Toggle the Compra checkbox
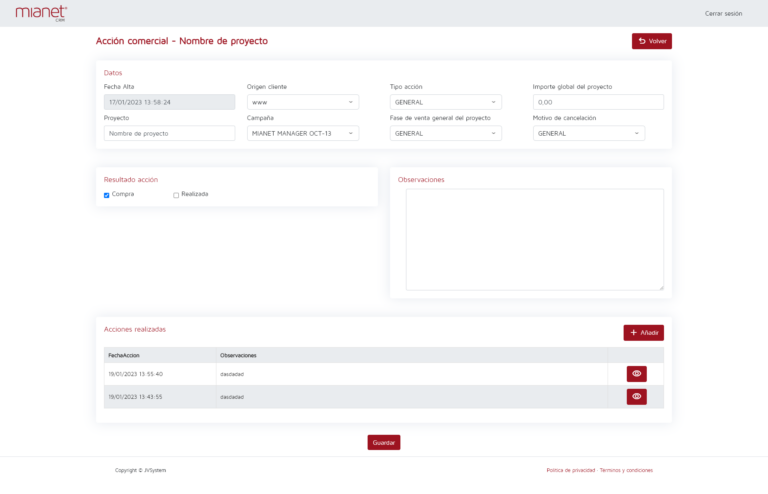Image resolution: width=768 pixels, height=494 pixels. [107, 195]
